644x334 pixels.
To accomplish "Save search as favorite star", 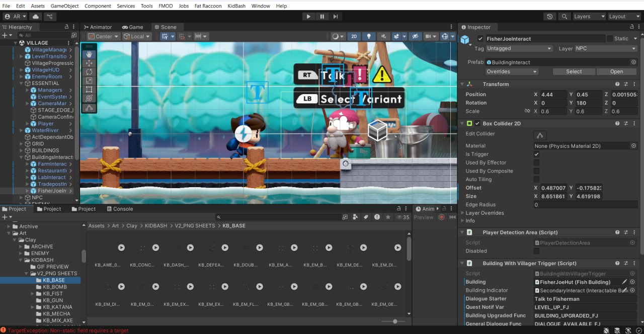I will click(x=388, y=217).
